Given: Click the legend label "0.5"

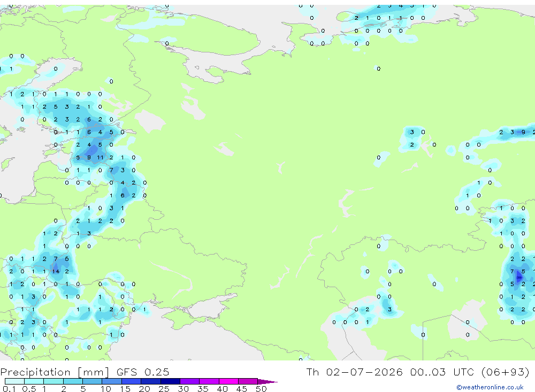Looking at the screenshot, I should click(x=29, y=389).
